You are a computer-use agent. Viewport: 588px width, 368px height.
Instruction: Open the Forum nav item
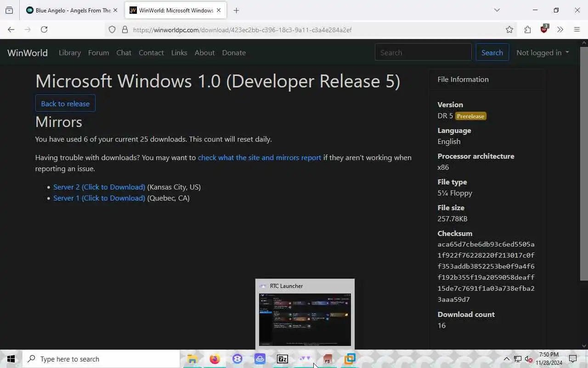(98, 52)
